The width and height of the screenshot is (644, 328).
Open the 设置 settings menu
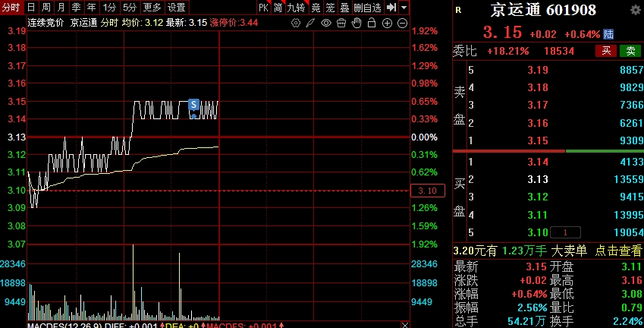(177, 8)
